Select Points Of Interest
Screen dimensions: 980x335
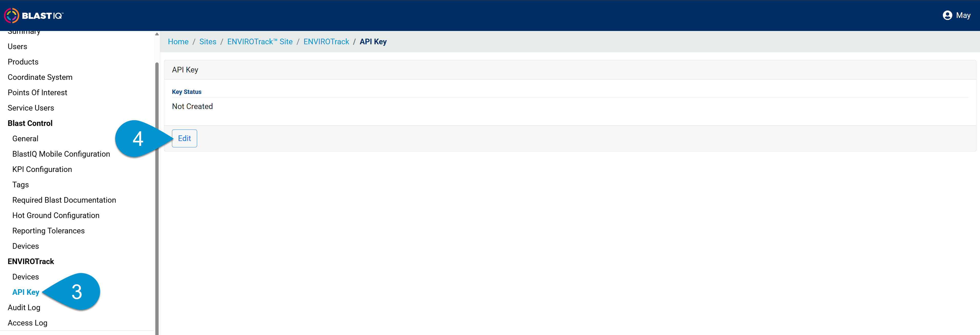tap(37, 93)
